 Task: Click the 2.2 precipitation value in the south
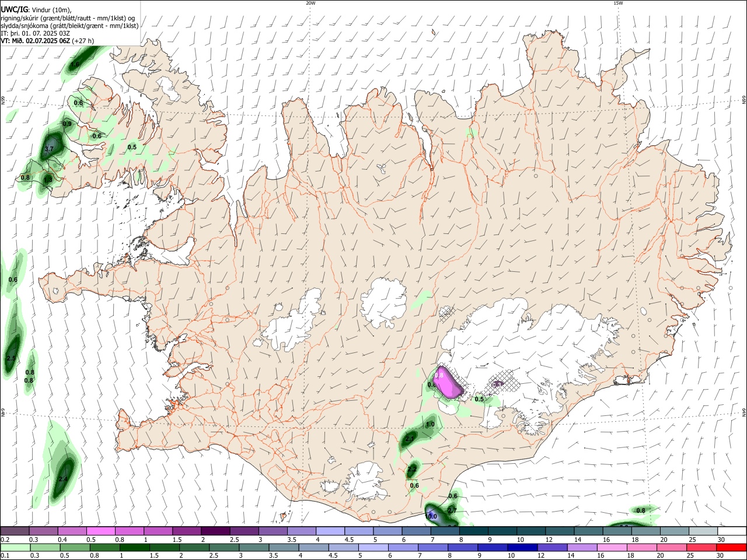pos(412,469)
